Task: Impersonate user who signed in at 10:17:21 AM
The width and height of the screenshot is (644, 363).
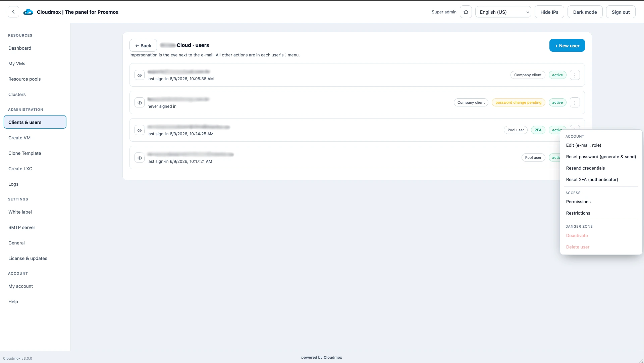Action: pos(140,158)
